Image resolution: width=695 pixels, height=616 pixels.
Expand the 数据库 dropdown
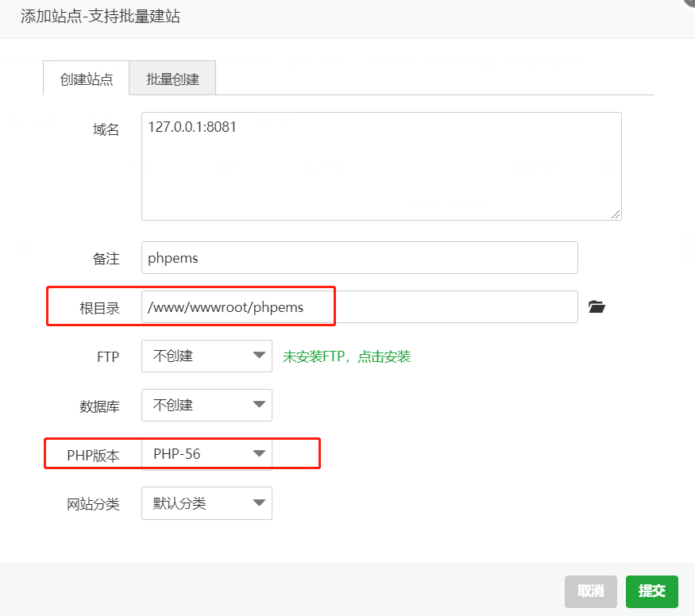pos(207,405)
